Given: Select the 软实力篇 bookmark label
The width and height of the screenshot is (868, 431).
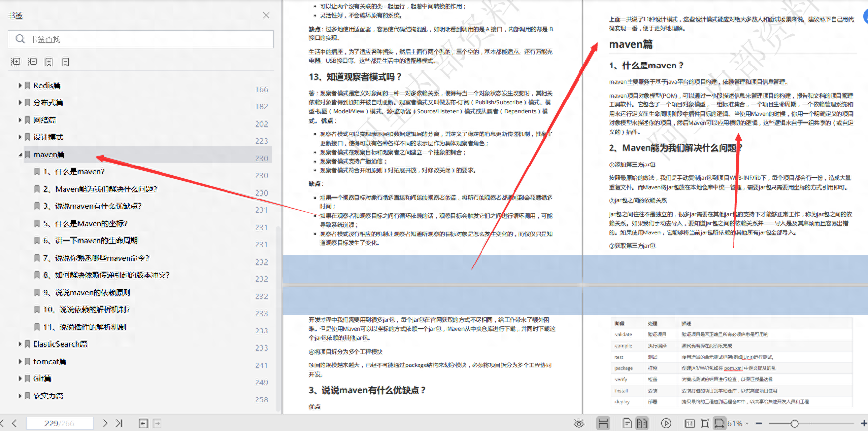Looking at the screenshot, I should pyautogui.click(x=48, y=396).
